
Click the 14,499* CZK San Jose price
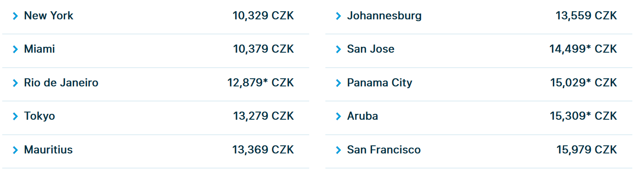(x=583, y=49)
